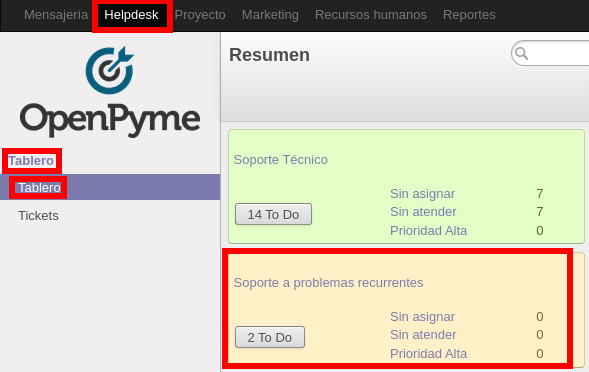The width and height of the screenshot is (589, 372).
Task: Click Prioridad Alta in problemas recurrentes card
Action: (x=428, y=353)
